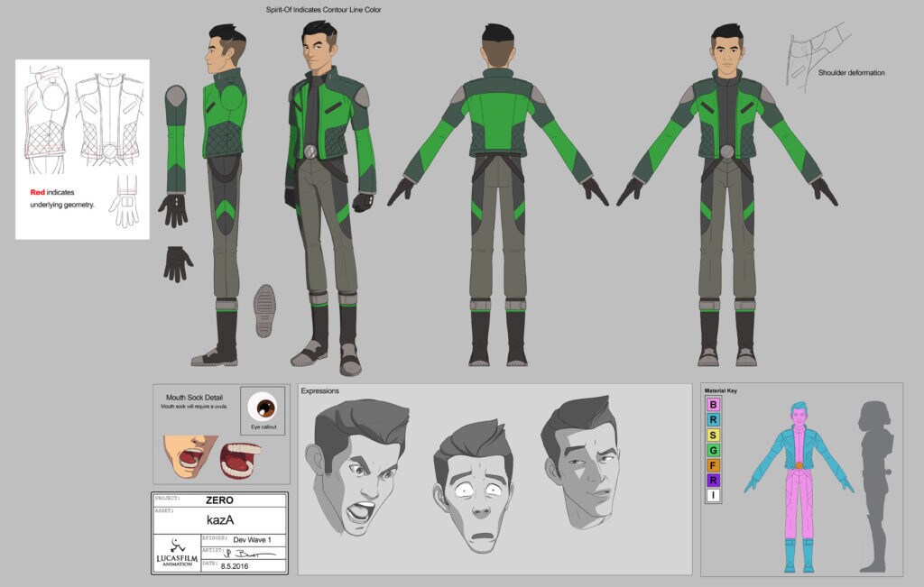
Task: Click the 'Material Key' heading
Action: [x=720, y=390]
